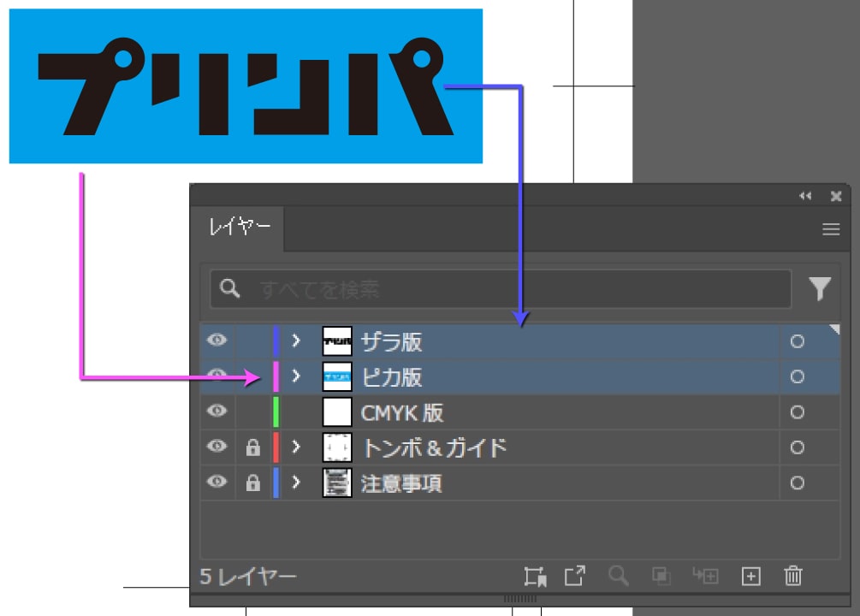Toggle visibility of the CMYK 版 layer
The image size is (860, 616).
(x=217, y=412)
